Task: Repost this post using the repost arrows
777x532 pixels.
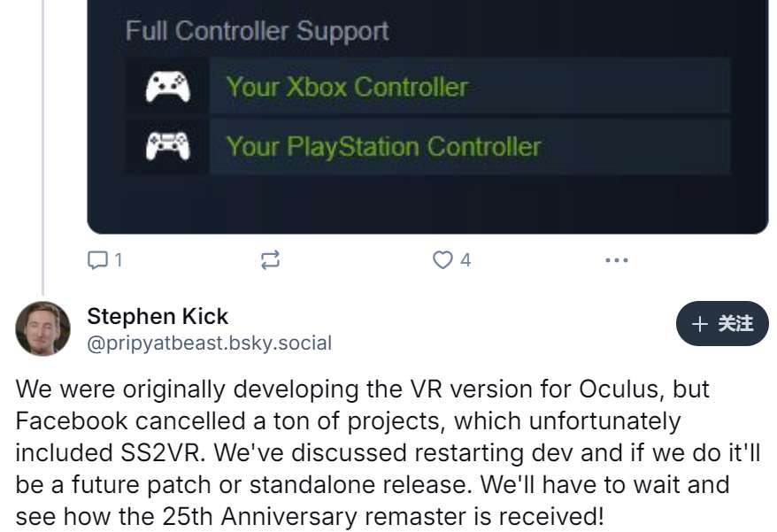Action: click(270, 259)
